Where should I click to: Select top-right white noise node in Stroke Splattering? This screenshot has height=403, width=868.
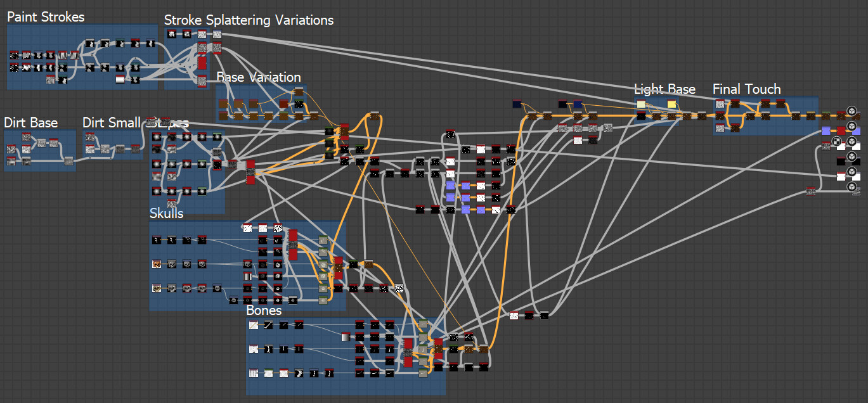(x=217, y=34)
